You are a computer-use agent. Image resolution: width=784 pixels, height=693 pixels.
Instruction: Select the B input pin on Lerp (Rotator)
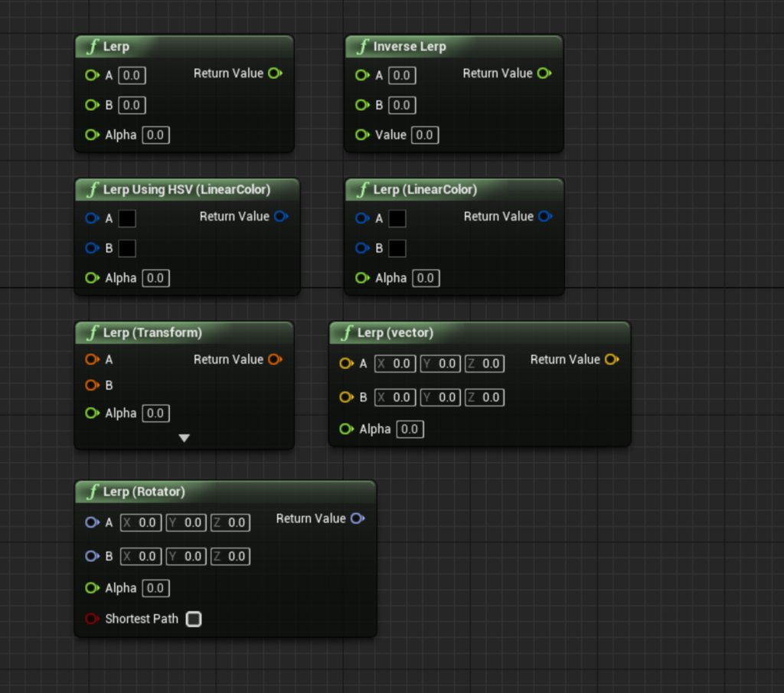92,556
